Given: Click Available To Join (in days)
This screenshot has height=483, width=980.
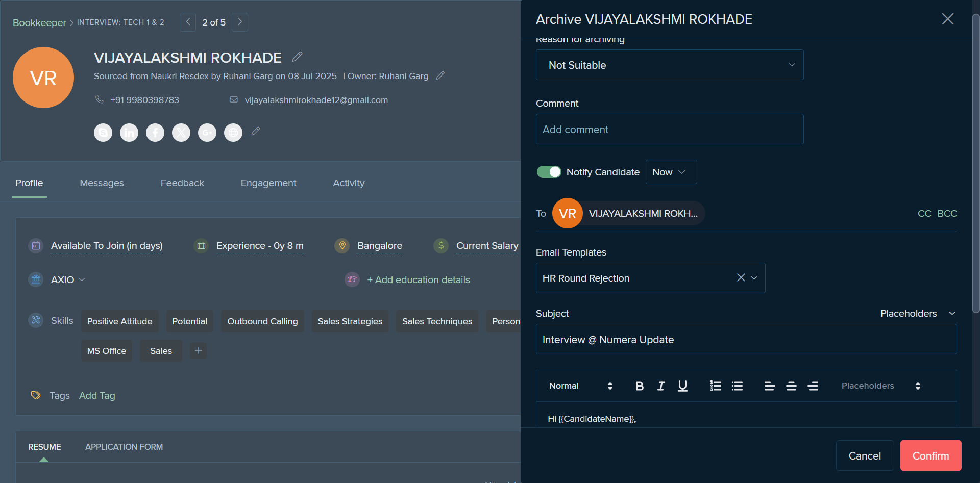Looking at the screenshot, I should click(107, 246).
